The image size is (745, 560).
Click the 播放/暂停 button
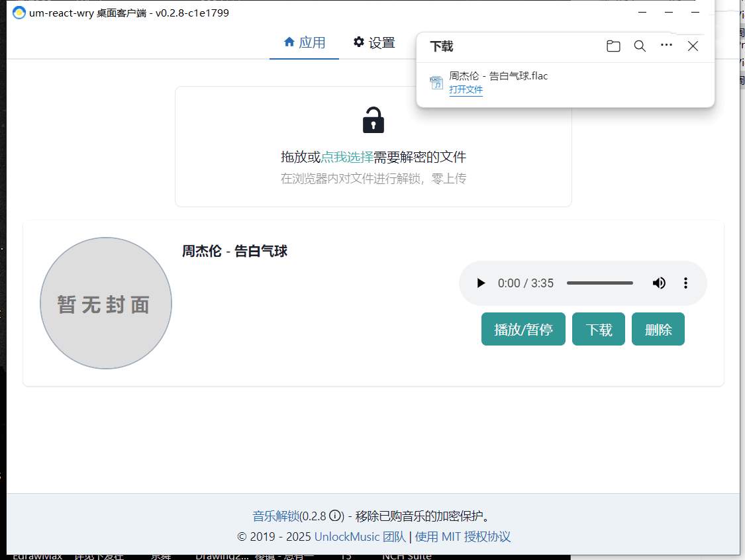click(x=523, y=329)
